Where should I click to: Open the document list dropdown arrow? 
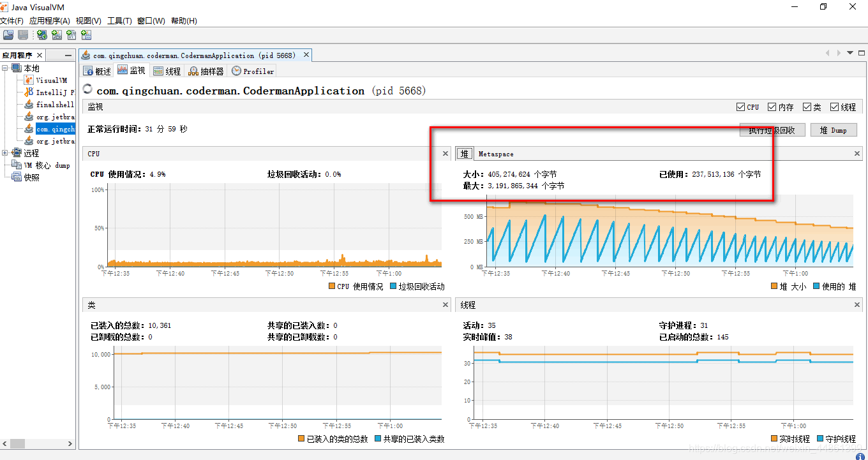[x=850, y=53]
